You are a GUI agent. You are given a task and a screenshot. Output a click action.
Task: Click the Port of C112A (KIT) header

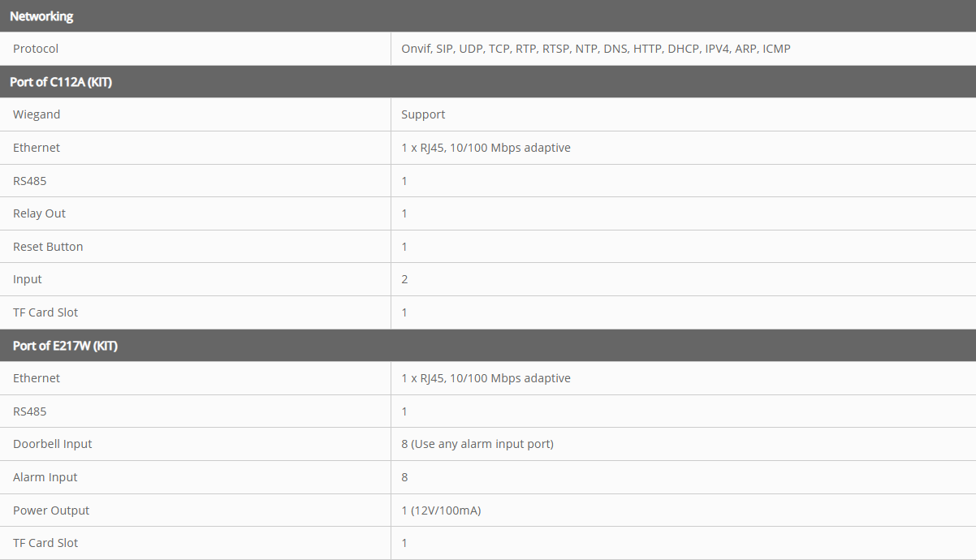click(488, 82)
